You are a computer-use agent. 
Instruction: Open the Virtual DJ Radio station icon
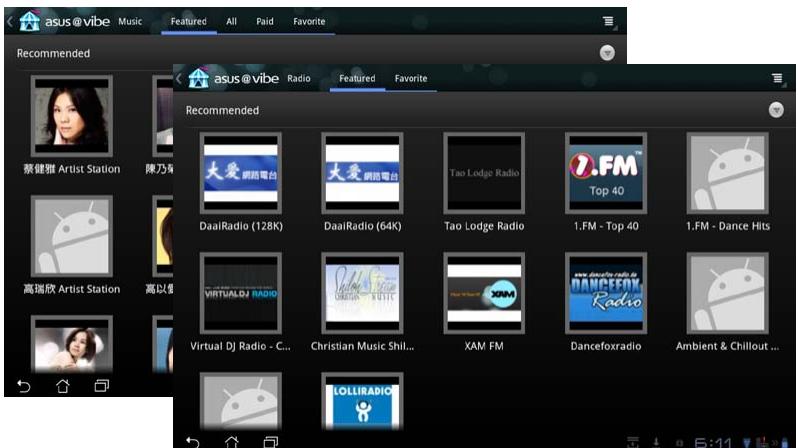click(241, 293)
